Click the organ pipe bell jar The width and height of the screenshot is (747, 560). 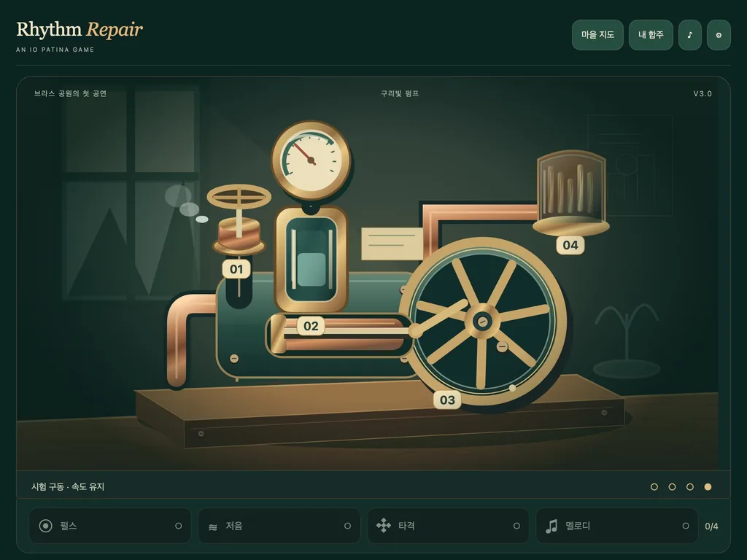pos(571,192)
